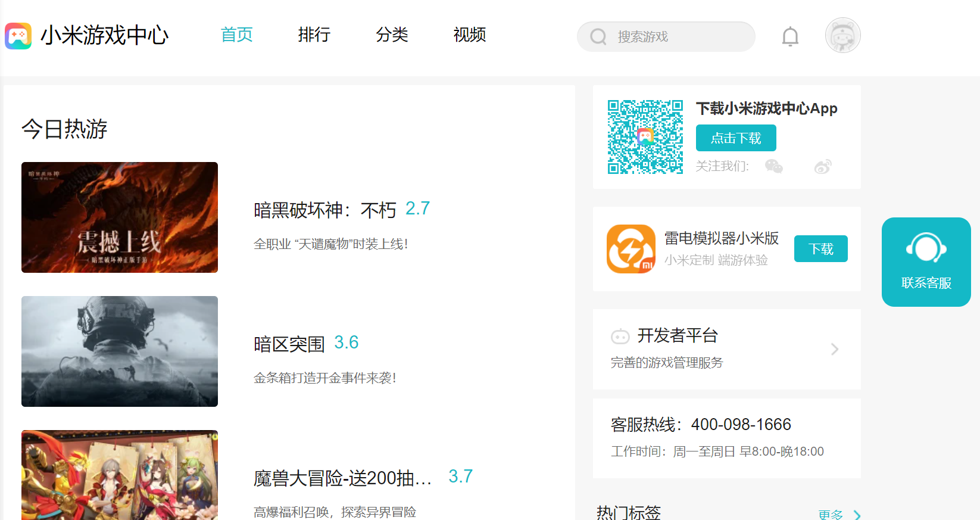Expand the 开发者平台 chevron arrow

[835, 349]
